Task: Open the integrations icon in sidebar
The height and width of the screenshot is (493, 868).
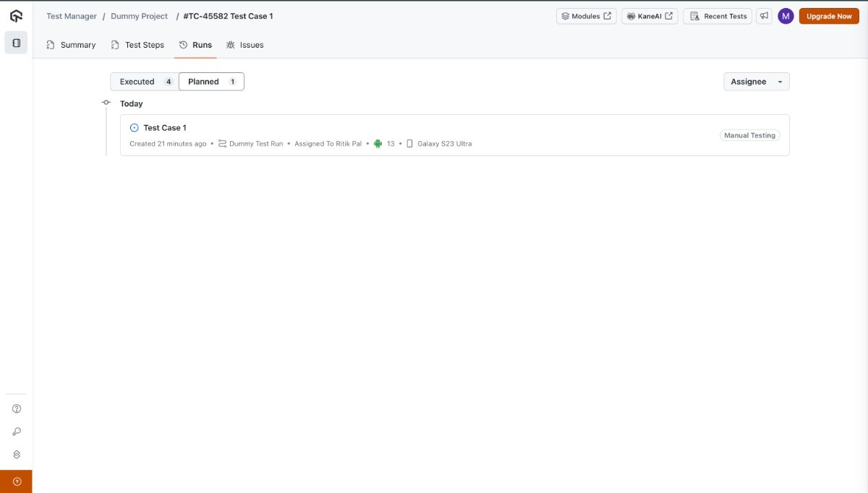Action: point(17,455)
